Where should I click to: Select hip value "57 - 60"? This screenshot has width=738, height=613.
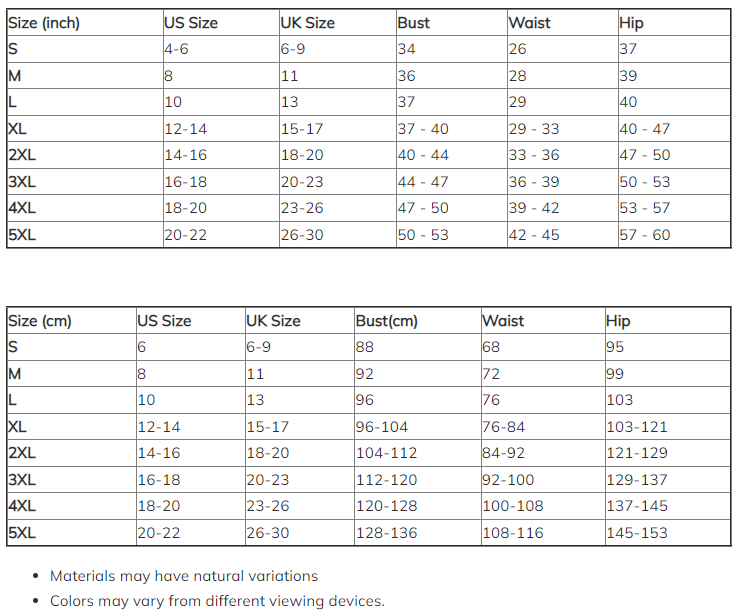645,235
